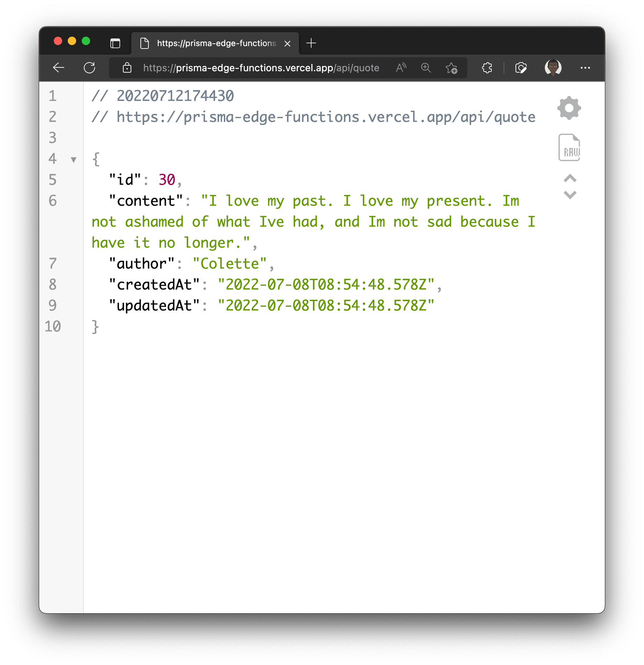This screenshot has width=644, height=665.
Task: Go back using the back arrow
Action: pyautogui.click(x=59, y=68)
